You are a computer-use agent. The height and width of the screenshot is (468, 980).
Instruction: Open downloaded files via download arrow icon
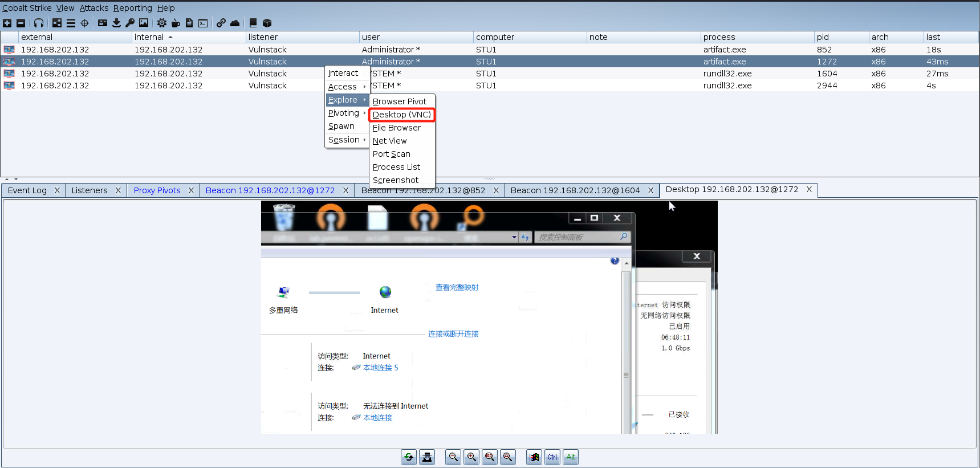116,23
